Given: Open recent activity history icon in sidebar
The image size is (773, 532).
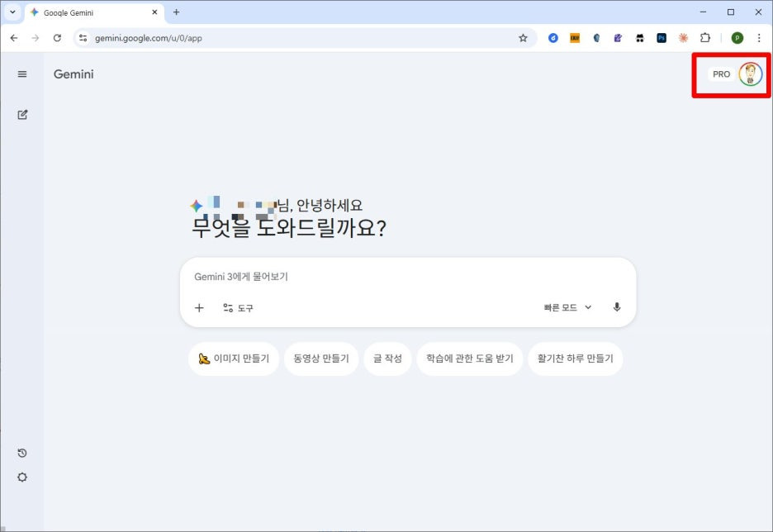Looking at the screenshot, I should click(x=22, y=454).
